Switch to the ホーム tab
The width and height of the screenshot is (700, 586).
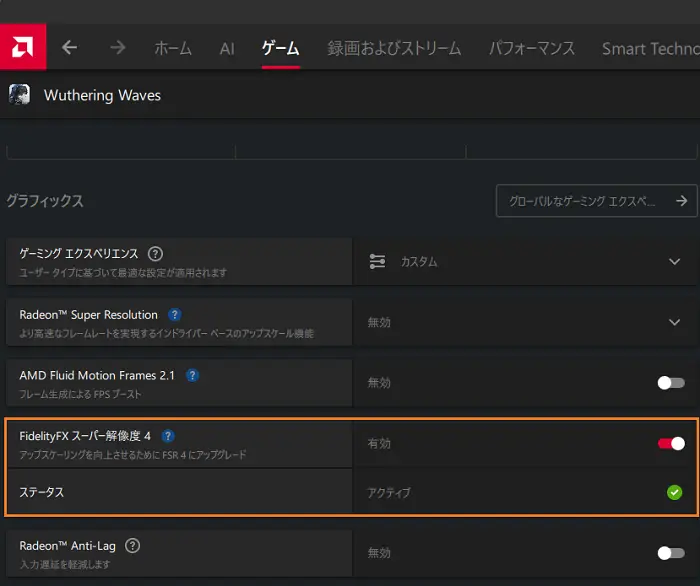point(173,48)
